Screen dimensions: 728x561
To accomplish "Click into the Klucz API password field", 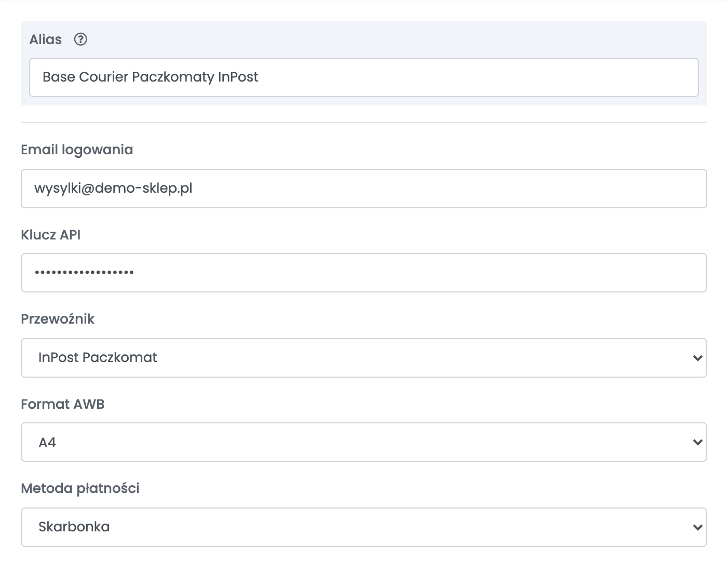I will coord(363,273).
